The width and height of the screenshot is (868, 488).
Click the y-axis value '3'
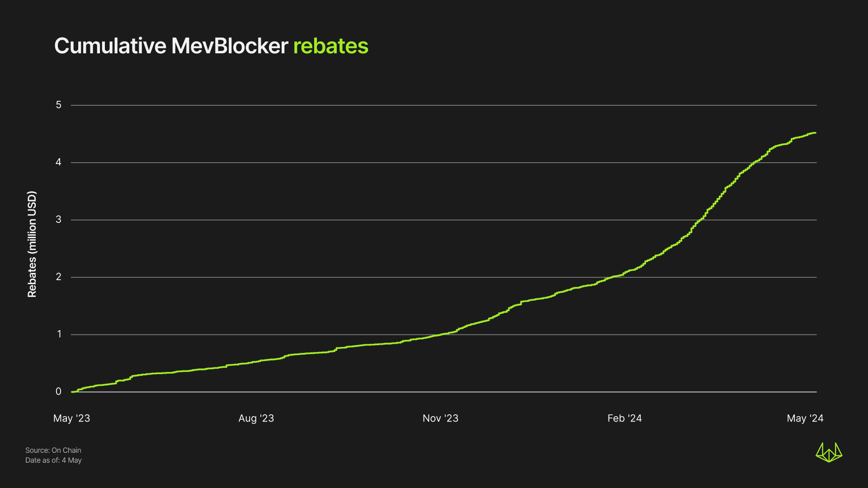(x=58, y=220)
